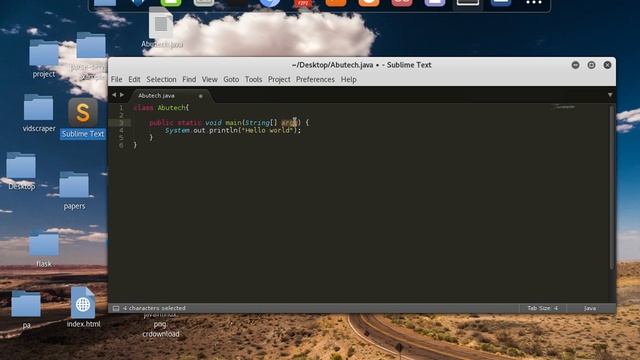Go to next tab with right arrow
The width and height of the screenshot is (640, 360).
coord(122,95)
